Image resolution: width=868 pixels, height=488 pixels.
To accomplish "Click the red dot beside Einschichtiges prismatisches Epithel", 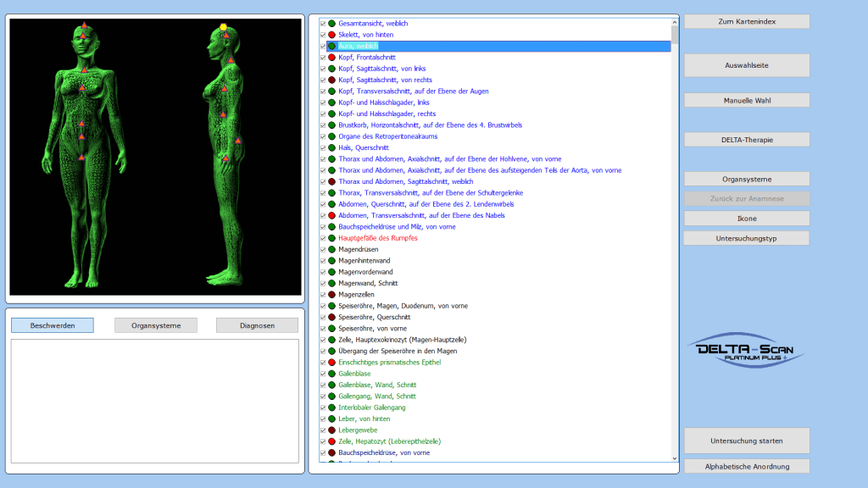I will (x=331, y=363).
